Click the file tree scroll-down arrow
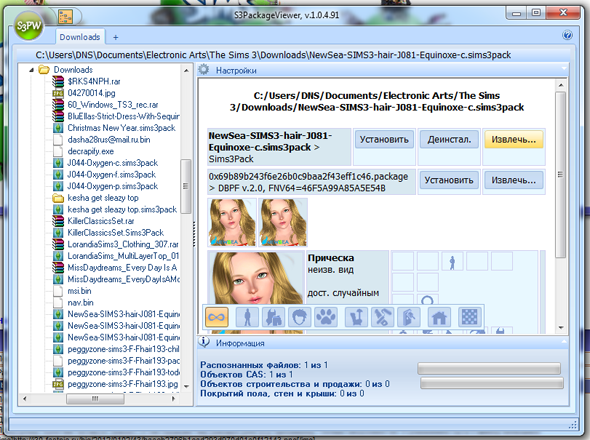The image size is (590, 440). tap(186, 387)
